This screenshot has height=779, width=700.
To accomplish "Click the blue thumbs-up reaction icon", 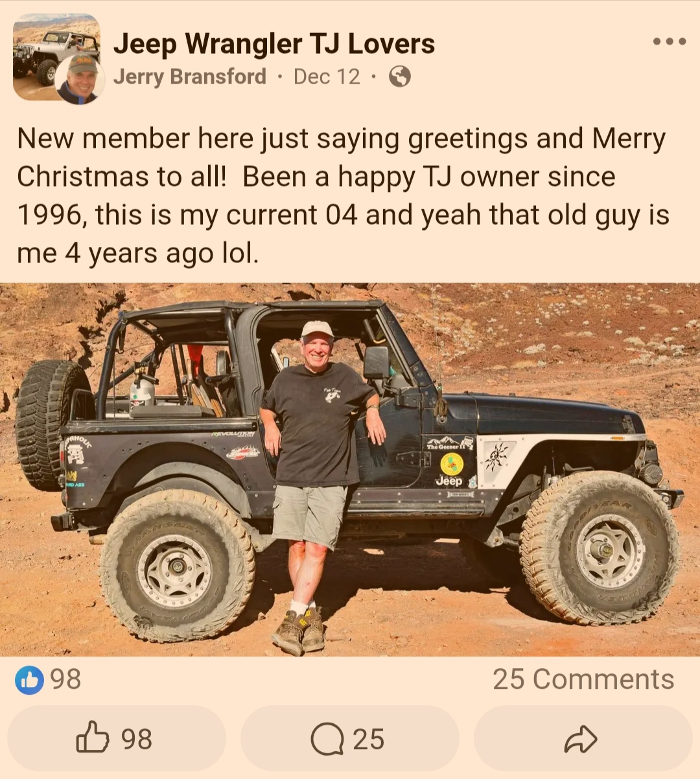I will (29, 680).
